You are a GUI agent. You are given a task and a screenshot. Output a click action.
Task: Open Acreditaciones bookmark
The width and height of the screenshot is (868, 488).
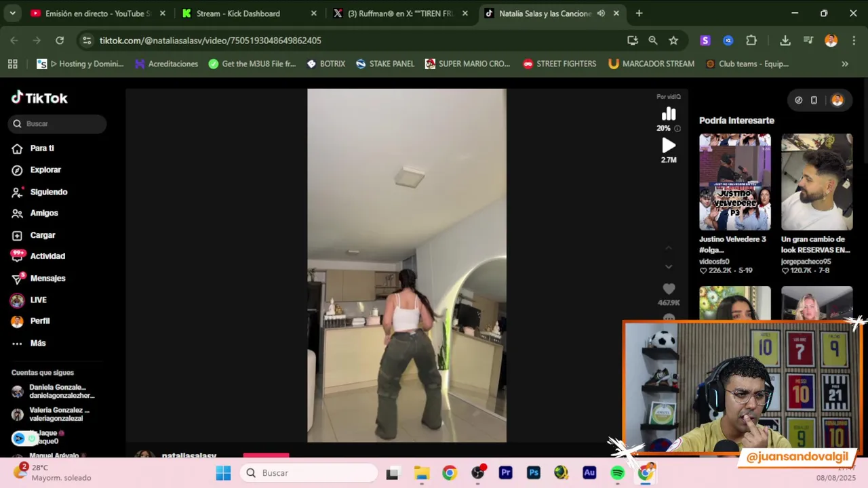coord(166,64)
